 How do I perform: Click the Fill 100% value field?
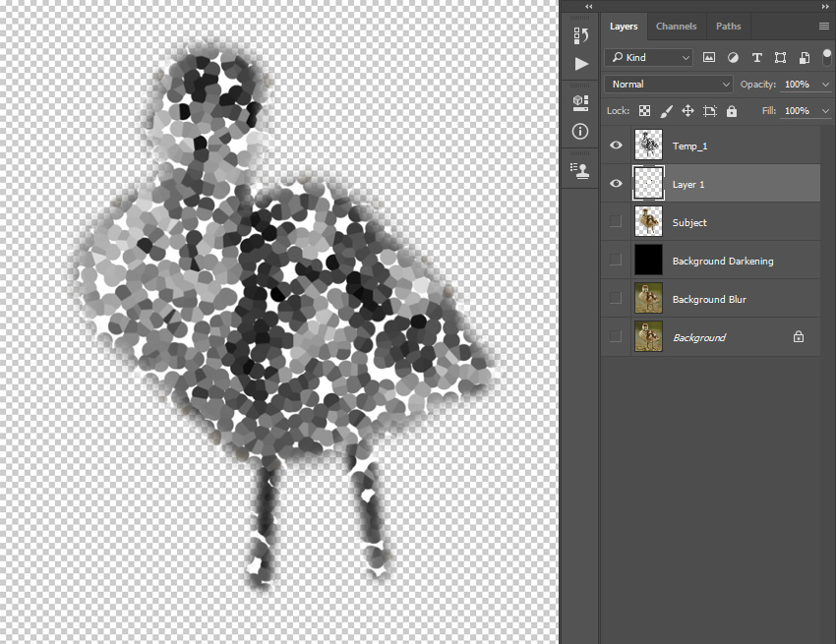(x=797, y=111)
